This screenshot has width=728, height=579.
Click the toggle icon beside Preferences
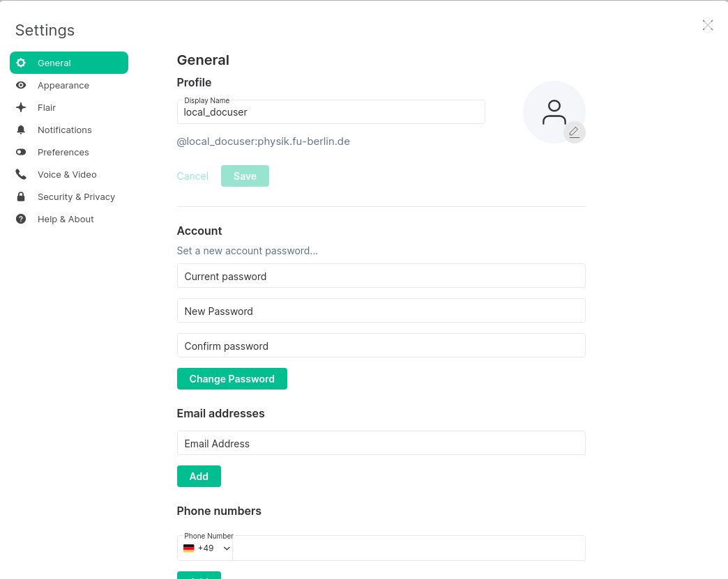click(21, 152)
